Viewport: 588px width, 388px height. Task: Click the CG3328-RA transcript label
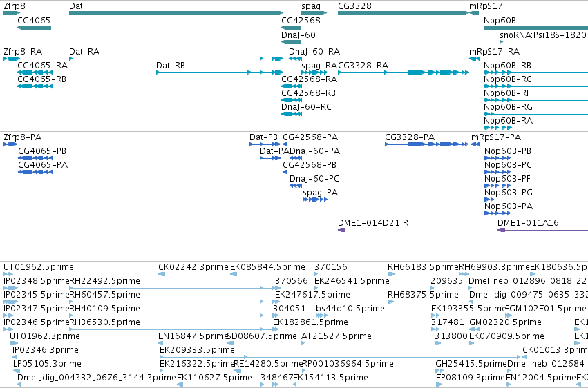363,66
